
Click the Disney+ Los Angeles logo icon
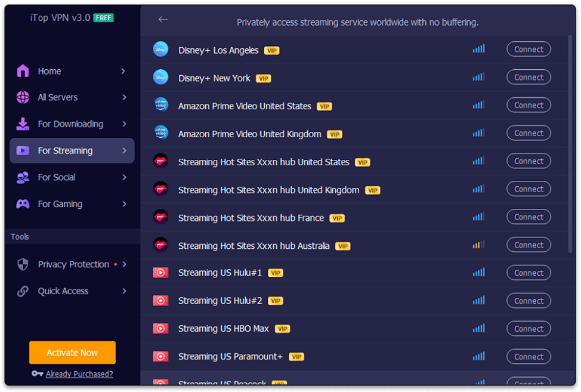[x=160, y=50]
